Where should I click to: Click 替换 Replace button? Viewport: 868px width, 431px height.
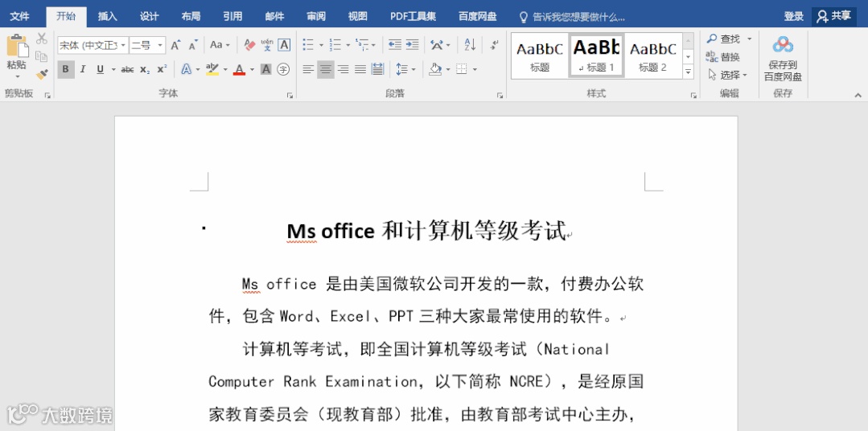click(723, 56)
